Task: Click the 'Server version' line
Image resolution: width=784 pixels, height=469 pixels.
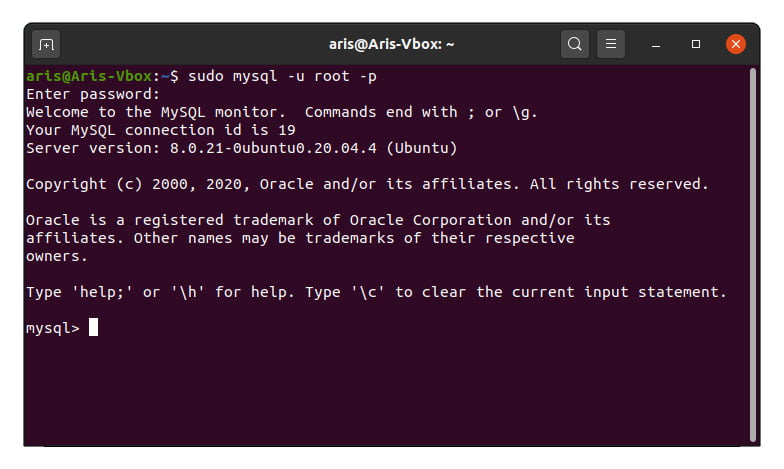Action: pyautogui.click(x=242, y=148)
